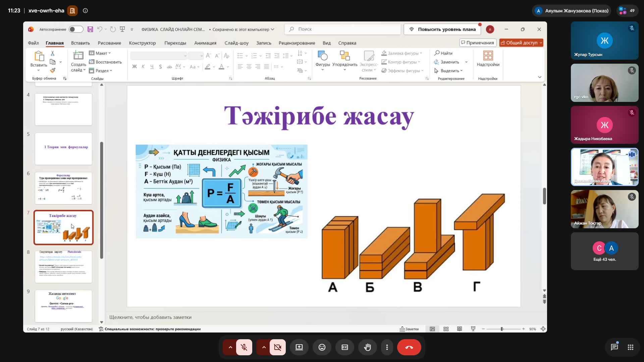The image size is (644, 362).
Task: Open the Файл menu
Action: click(x=33, y=43)
